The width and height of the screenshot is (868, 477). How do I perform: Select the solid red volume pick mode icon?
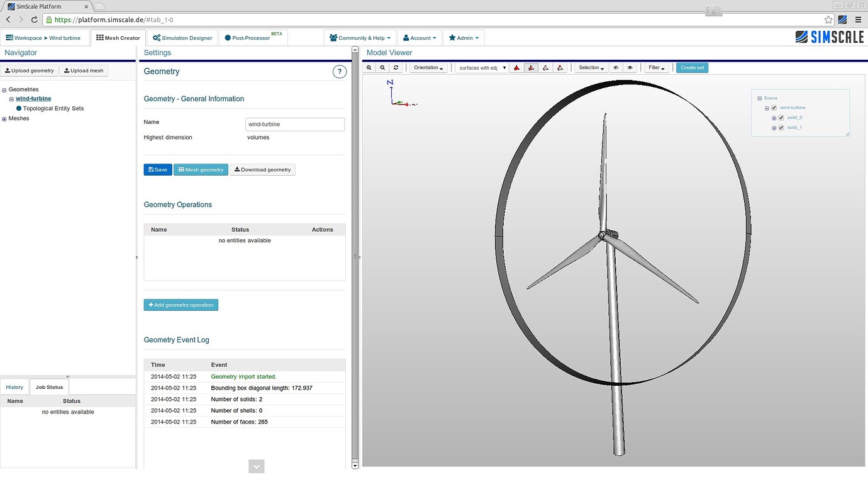(517, 67)
